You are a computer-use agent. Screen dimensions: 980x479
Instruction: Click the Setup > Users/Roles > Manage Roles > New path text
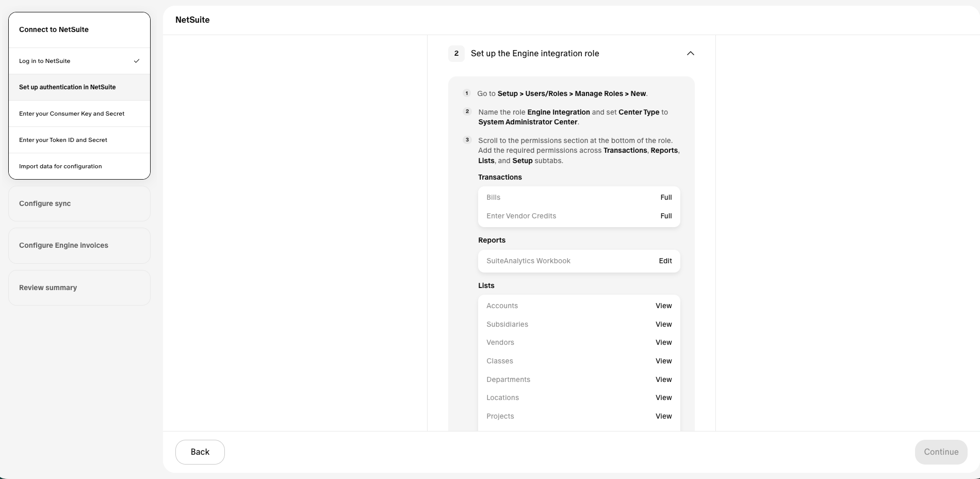[x=571, y=94]
